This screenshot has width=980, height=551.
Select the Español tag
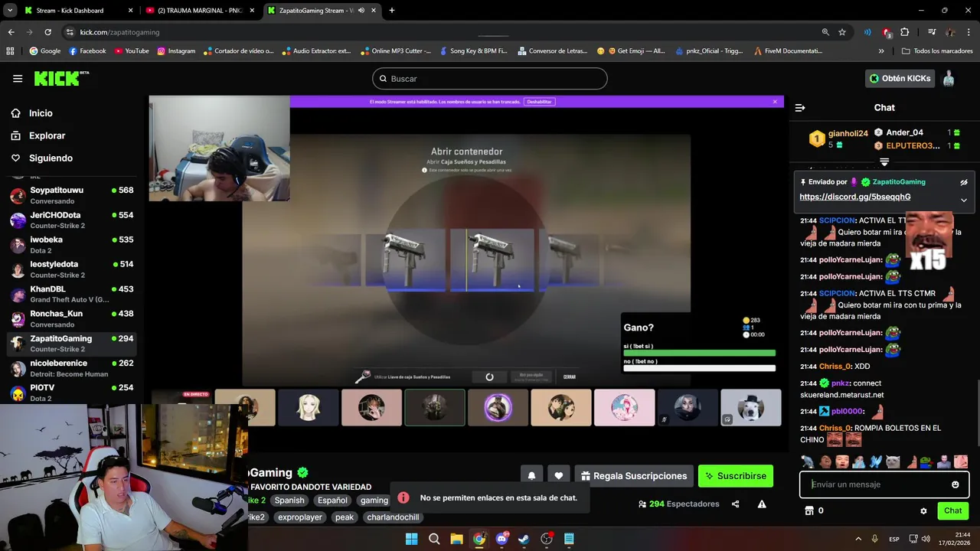pos(332,500)
